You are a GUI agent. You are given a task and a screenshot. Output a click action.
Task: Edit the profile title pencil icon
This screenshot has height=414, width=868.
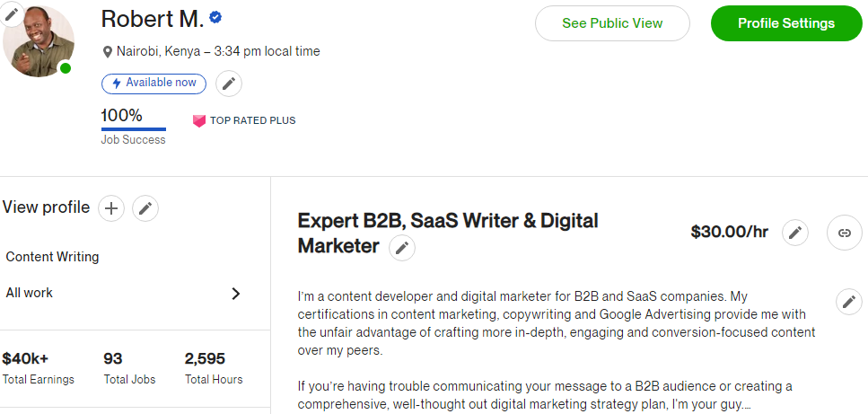[402, 248]
